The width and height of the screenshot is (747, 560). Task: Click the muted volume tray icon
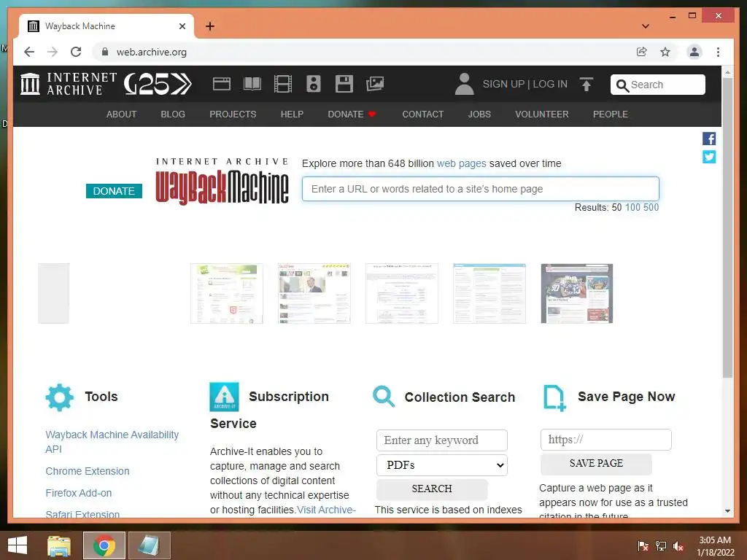tap(678, 546)
